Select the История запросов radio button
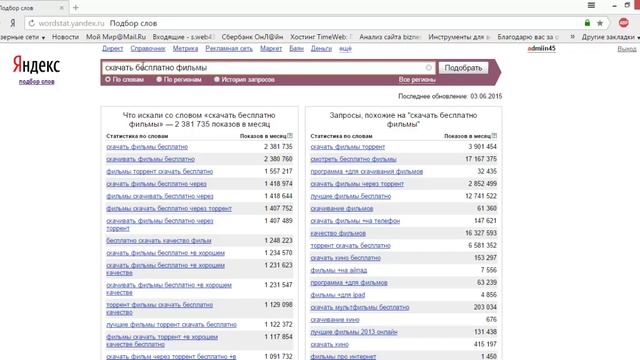Viewport: 640px width, 360px height. tap(217, 80)
